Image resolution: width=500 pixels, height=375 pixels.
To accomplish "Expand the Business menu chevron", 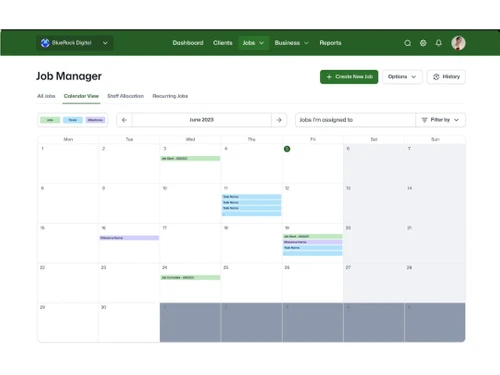I will click(x=306, y=43).
